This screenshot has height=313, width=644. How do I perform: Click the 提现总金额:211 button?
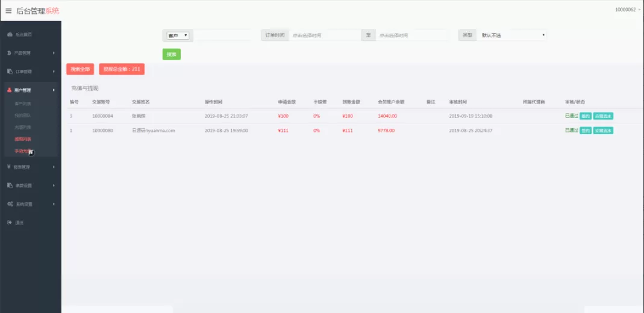pos(122,69)
